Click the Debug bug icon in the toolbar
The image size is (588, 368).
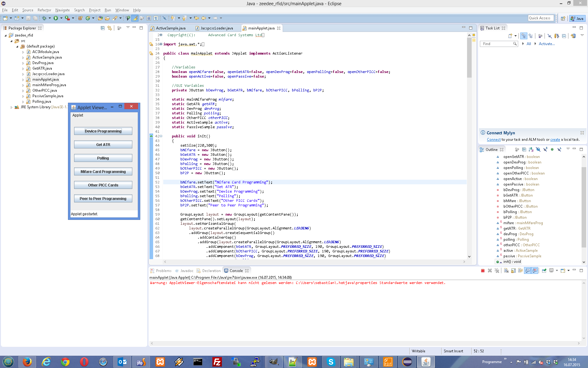pyautogui.click(x=44, y=18)
